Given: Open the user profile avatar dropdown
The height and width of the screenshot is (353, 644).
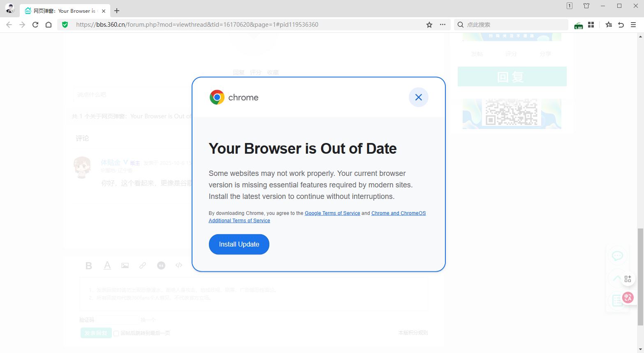Looking at the screenshot, I should coord(10,8).
